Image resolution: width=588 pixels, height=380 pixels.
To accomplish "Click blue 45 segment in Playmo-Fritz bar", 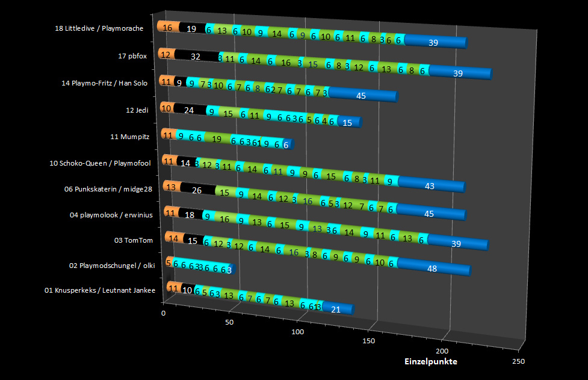I will [x=364, y=94].
